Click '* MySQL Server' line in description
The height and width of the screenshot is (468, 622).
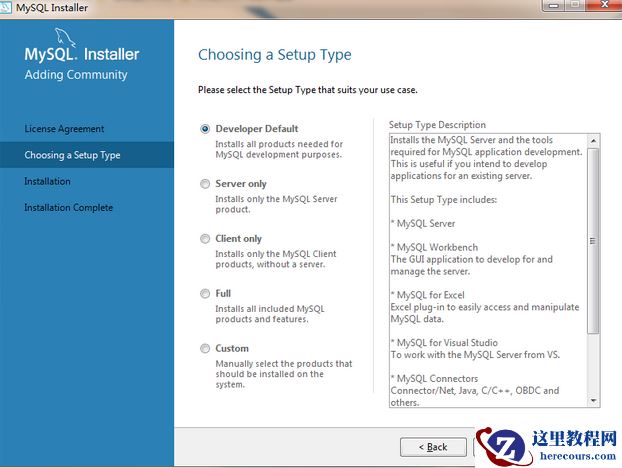tap(423, 224)
